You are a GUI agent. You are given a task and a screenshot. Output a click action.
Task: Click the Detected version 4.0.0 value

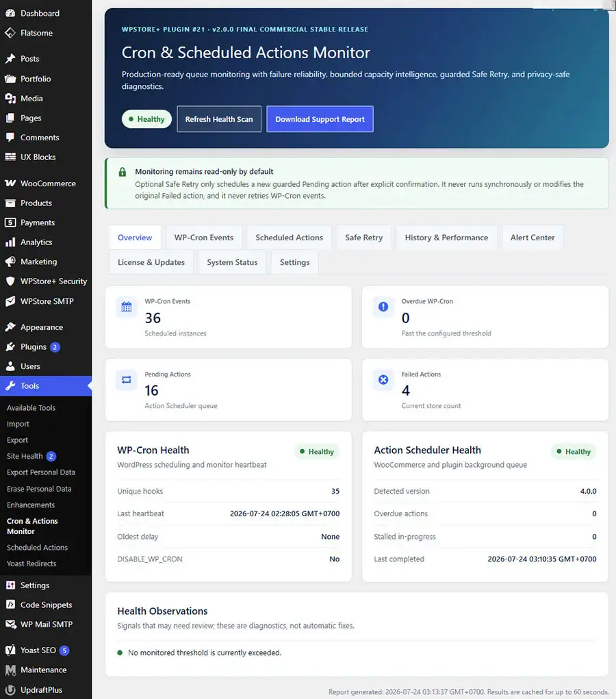(x=588, y=492)
